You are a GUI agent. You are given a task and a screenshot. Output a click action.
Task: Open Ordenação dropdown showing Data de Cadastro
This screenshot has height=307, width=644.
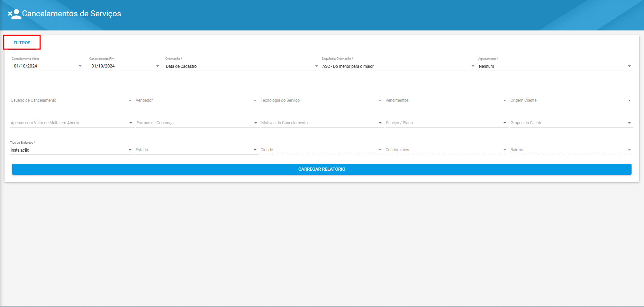pos(242,66)
